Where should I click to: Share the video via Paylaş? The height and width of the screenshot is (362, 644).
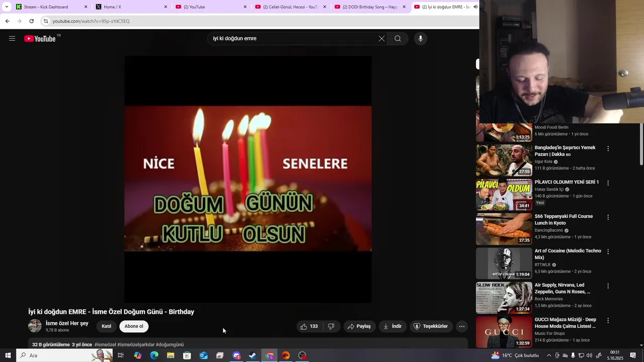point(359,326)
